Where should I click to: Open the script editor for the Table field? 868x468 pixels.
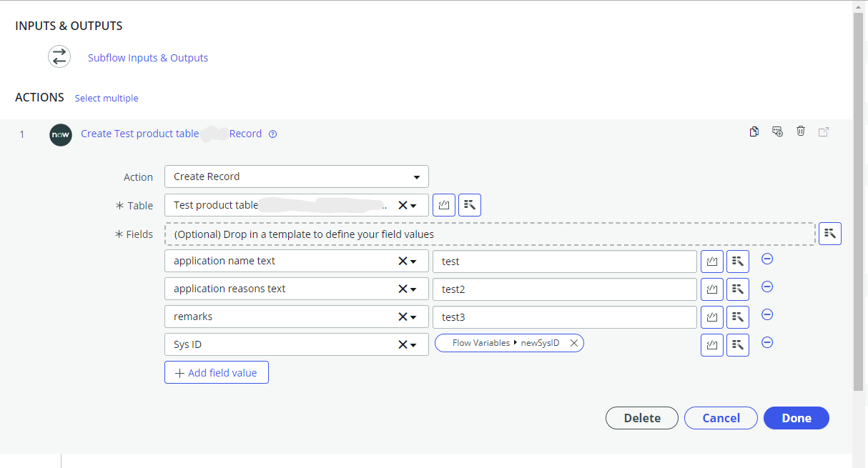[444, 205]
